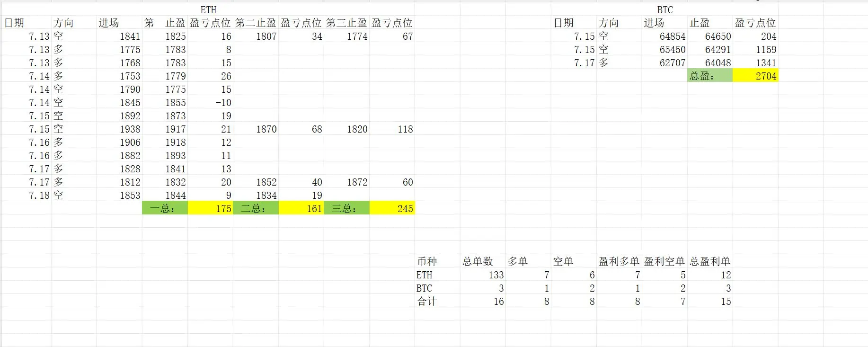Select the entry price cell 1938
868x347 pixels.
119,129
